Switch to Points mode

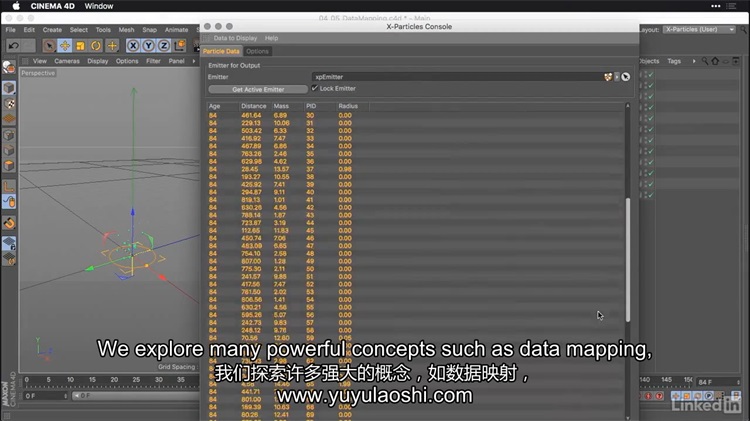(x=9, y=135)
